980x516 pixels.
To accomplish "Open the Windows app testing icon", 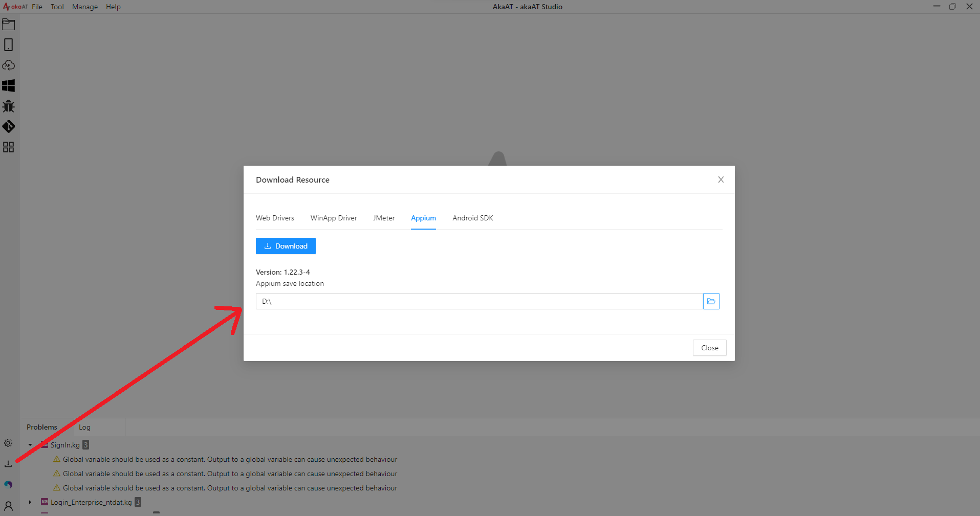I will (9, 86).
